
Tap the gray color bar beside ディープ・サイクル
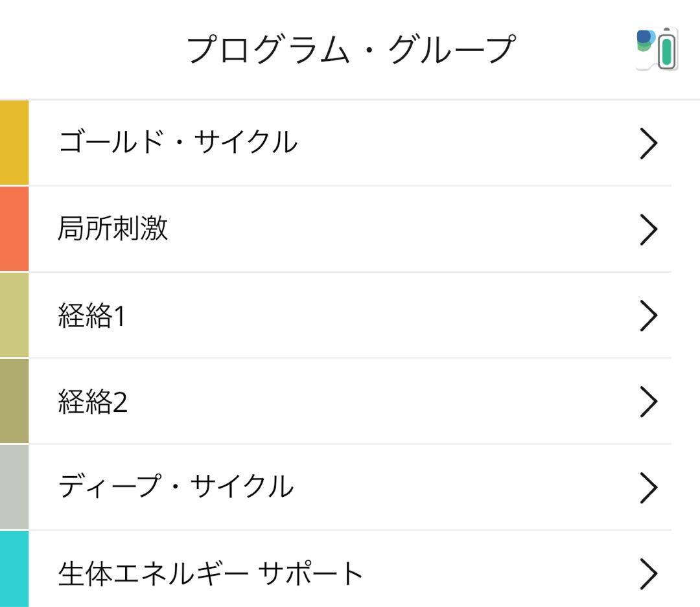(14, 487)
